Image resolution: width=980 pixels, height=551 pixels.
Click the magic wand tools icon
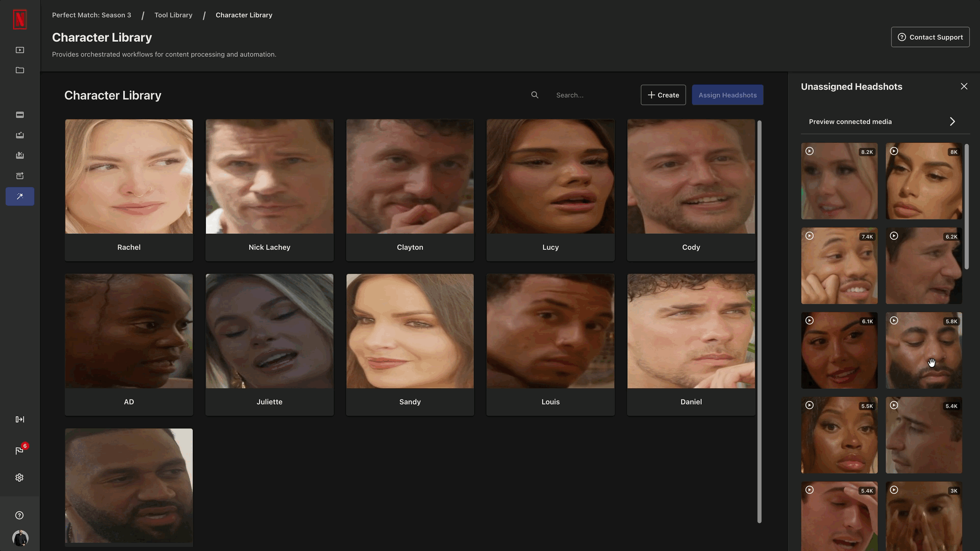pos(20,196)
